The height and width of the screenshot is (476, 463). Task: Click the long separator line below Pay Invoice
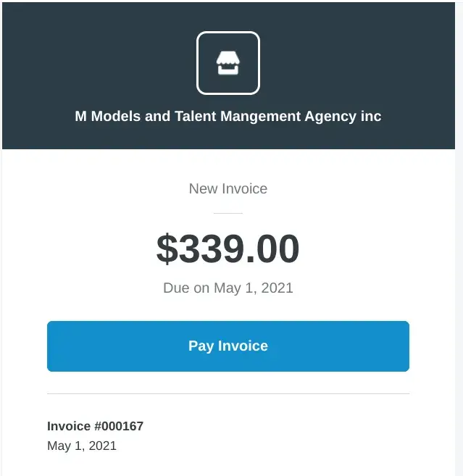(x=228, y=394)
